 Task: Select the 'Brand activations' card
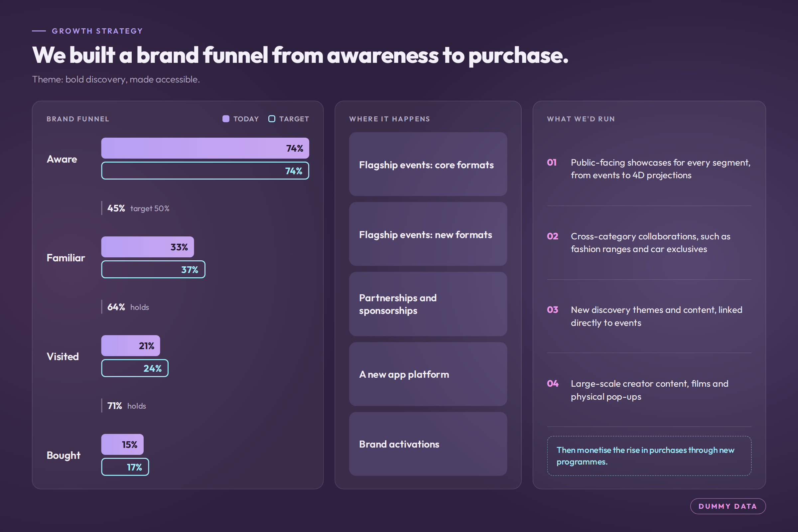pyautogui.click(x=428, y=444)
